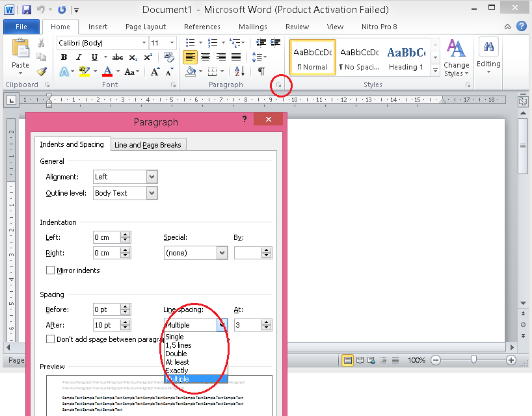The width and height of the screenshot is (532, 416).
Task: Click the Change Styles icon
Action: coord(456,58)
